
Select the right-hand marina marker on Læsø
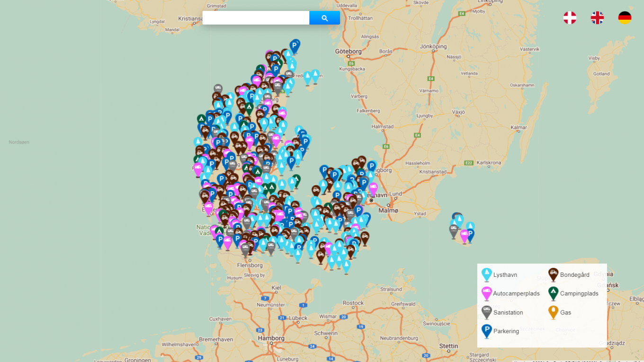(315, 75)
